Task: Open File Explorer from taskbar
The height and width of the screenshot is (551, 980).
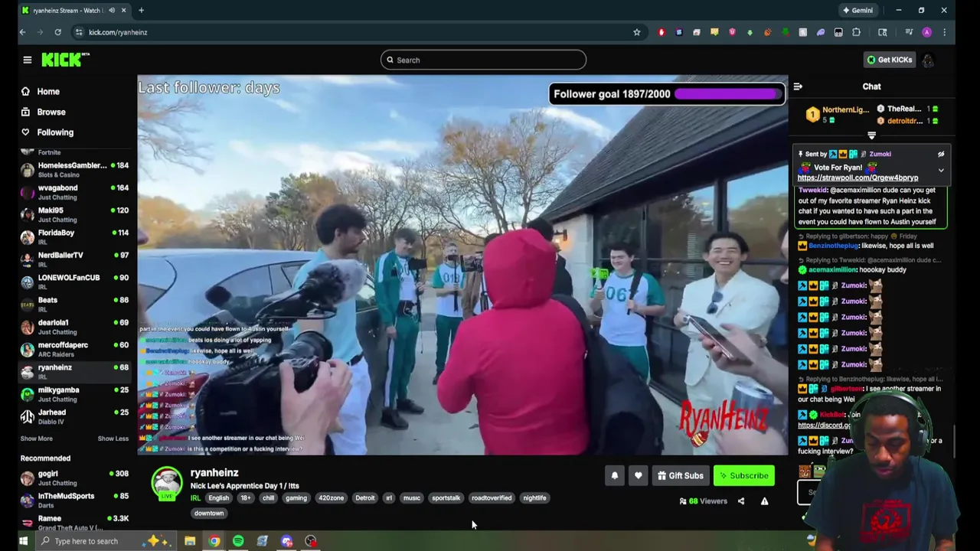Action: [x=190, y=541]
